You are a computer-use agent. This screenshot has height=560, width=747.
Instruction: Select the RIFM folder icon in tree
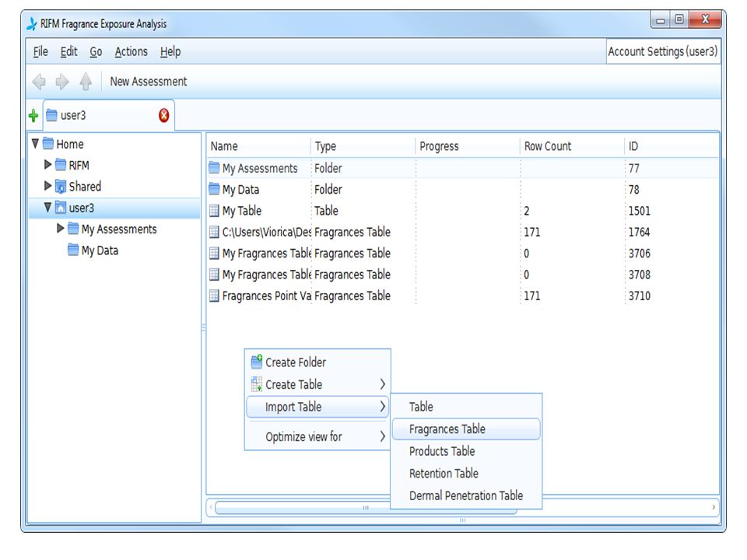pyautogui.click(x=61, y=165)
